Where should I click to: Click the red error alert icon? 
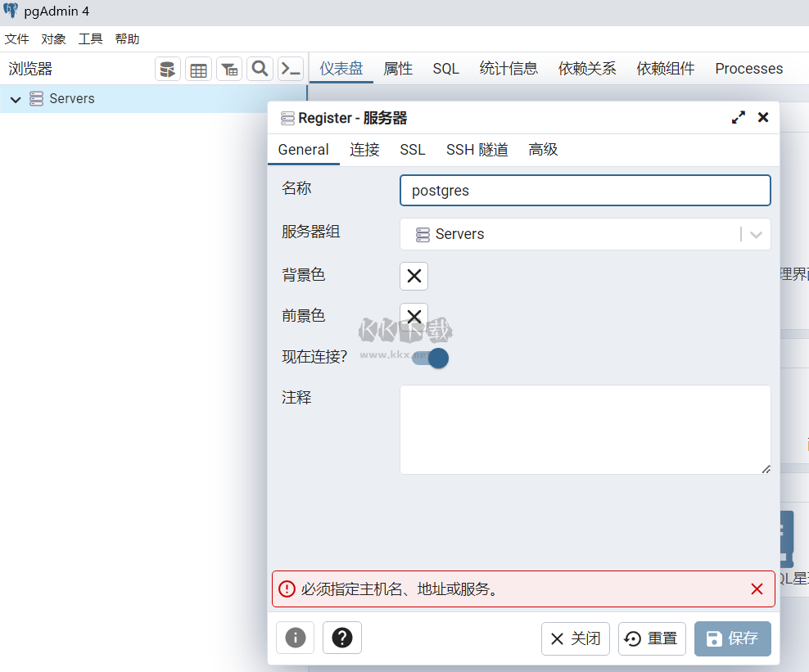(x=287, y=589)
